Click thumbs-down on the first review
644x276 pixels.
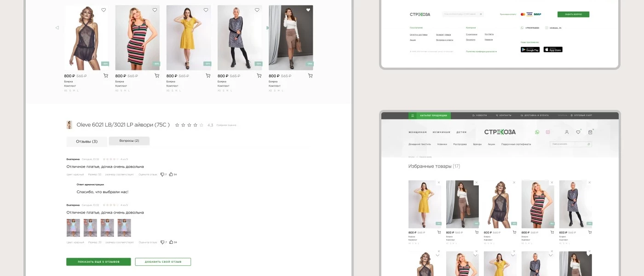pyautogui.click(x=162, y=174)
